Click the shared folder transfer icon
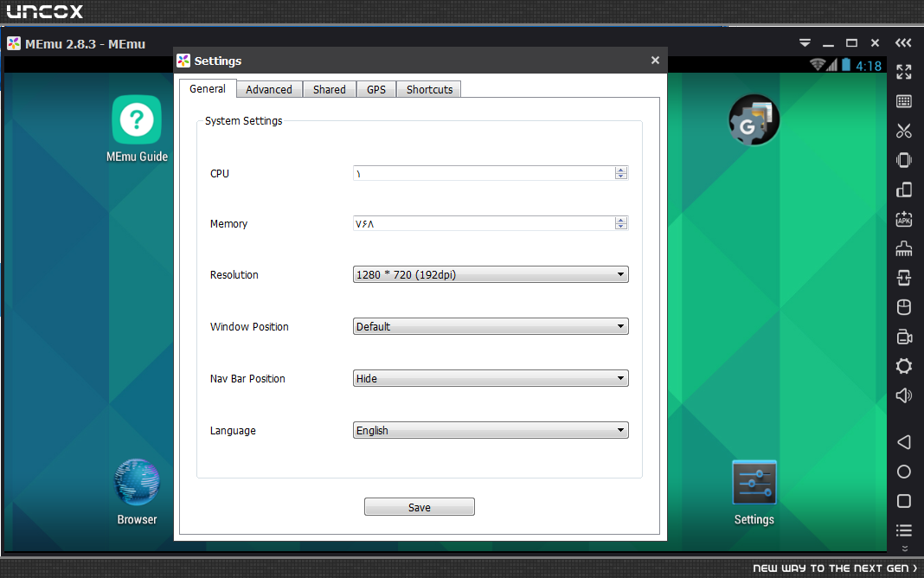This screenshot has height=578, width=924. [903, 278]
